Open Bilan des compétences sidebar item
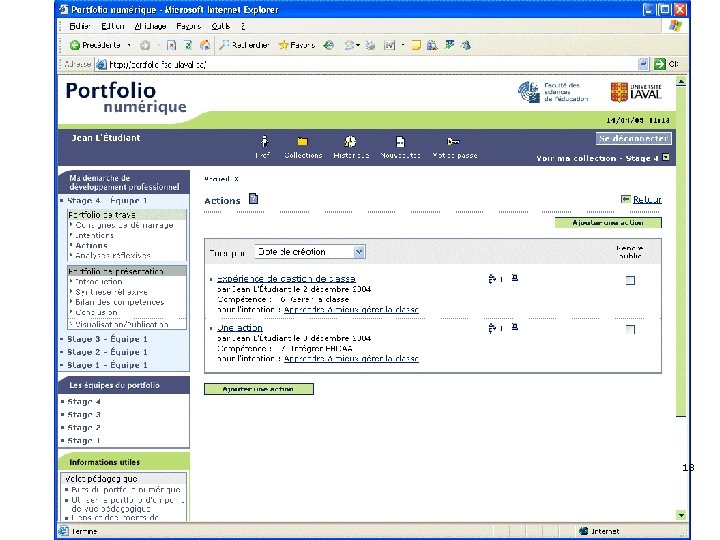 119,302
